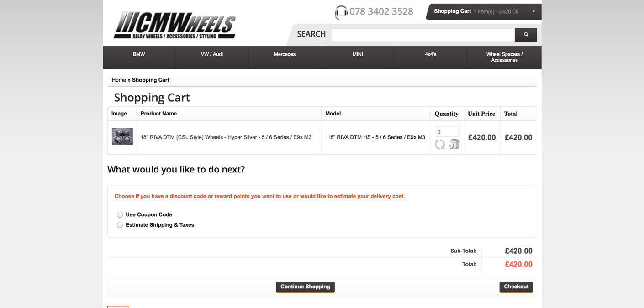Click into the search input field

pos(423,35)
